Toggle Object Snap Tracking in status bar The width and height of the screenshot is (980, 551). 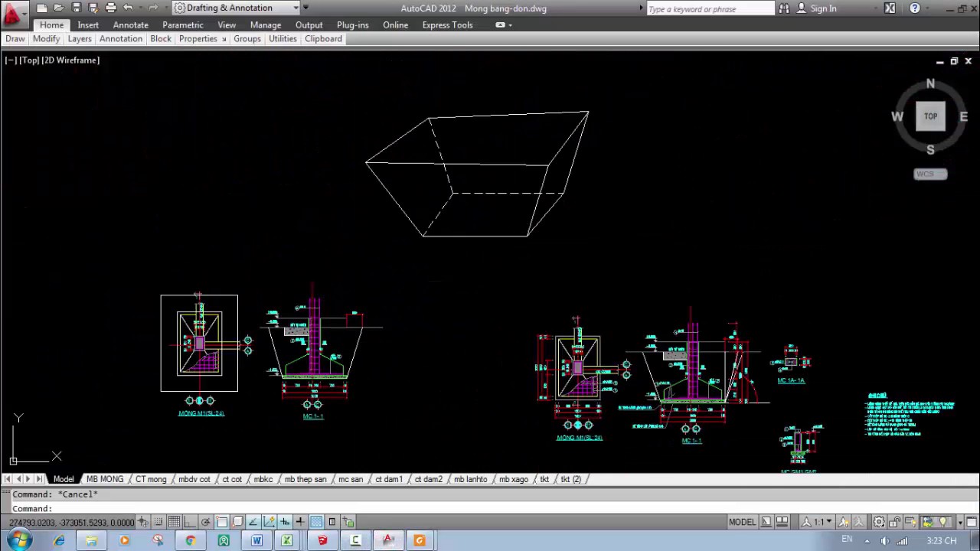(x=253, y=522)
